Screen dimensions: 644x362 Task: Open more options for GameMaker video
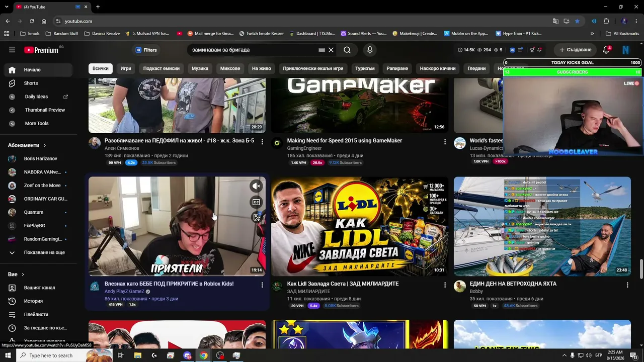[445, 142]
